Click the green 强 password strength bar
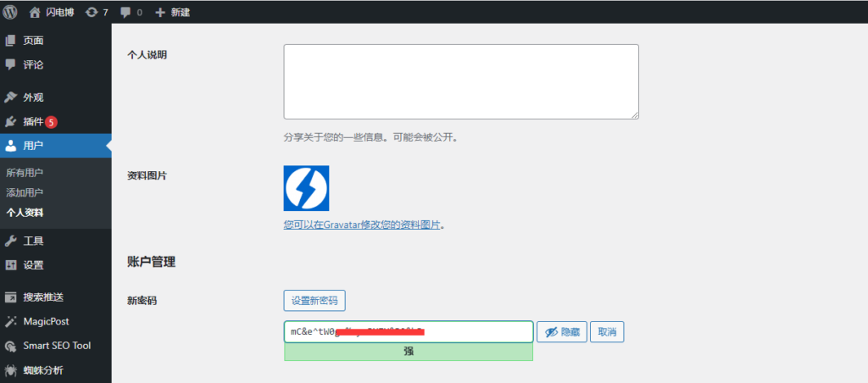Image resolution: width=868 pixels, height=383 pixels. point(409,352)
